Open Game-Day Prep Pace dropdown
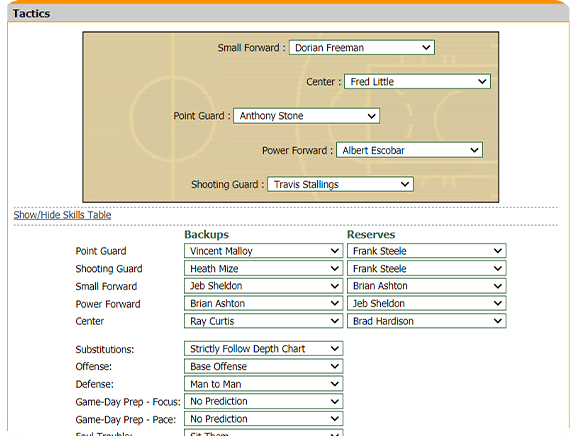 click(264, 419)
